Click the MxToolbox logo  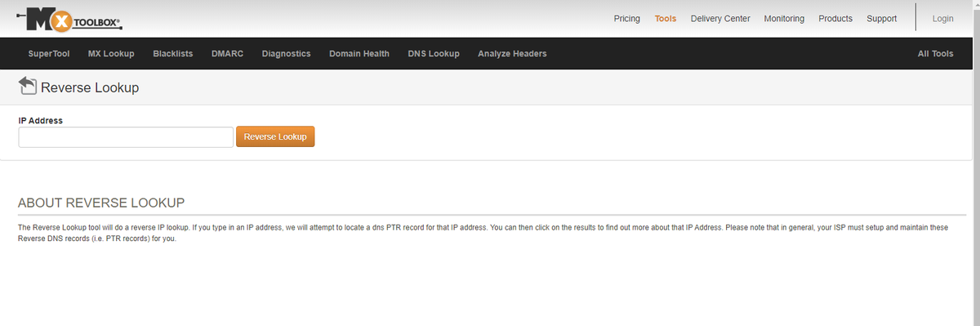[69, 20]
